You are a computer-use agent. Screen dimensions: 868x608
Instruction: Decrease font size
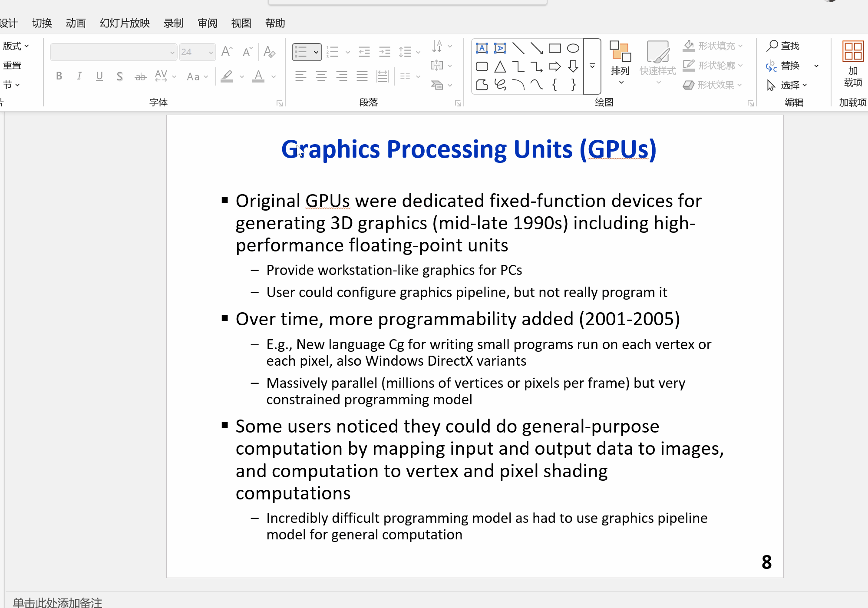(248, 52)
